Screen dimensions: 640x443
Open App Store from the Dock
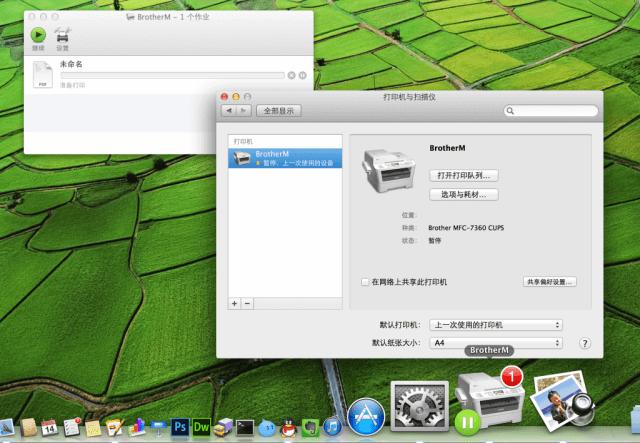[x=366, y=416]
